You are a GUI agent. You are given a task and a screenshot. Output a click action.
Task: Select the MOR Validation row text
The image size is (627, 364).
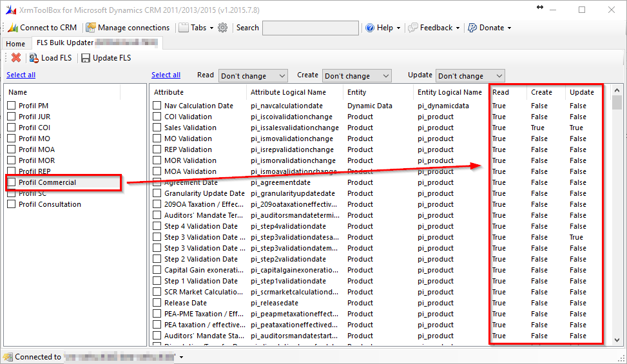pyautogui.click(x=190, y=160)
